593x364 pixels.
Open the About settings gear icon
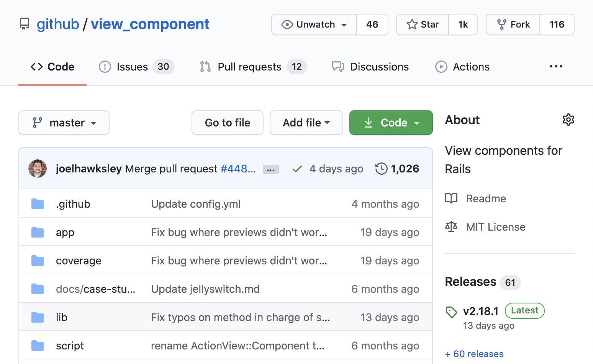(568, 120)
